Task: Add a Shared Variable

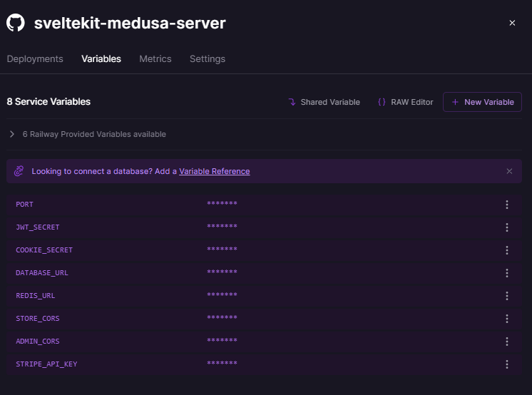Action: (324, 102)
